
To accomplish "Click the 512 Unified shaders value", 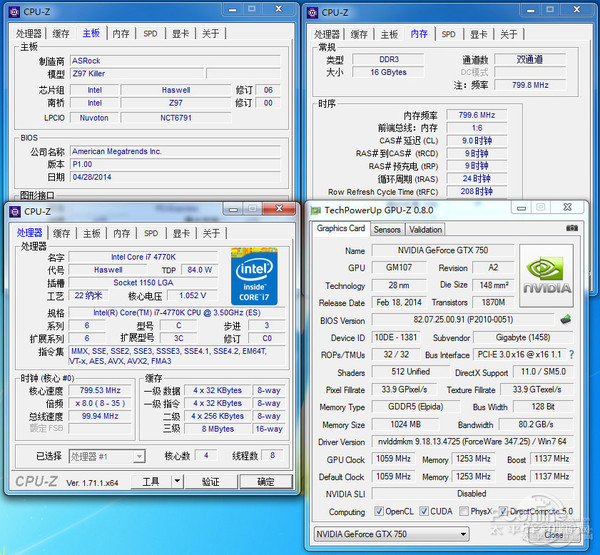I will (x=411, y=372).
